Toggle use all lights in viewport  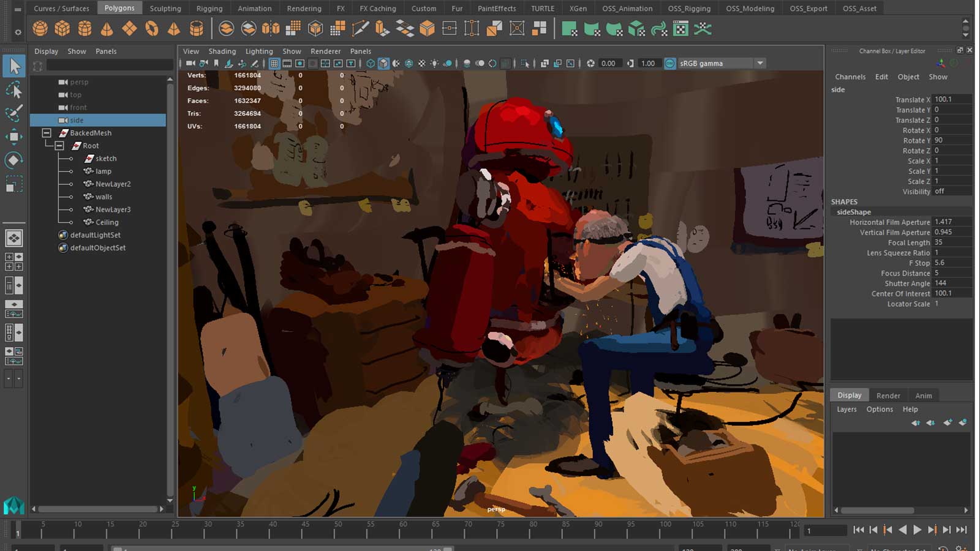[x=435, y=63]
